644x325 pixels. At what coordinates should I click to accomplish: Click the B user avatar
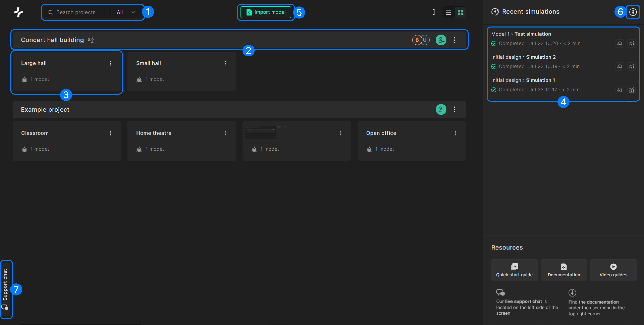[417, 40]
